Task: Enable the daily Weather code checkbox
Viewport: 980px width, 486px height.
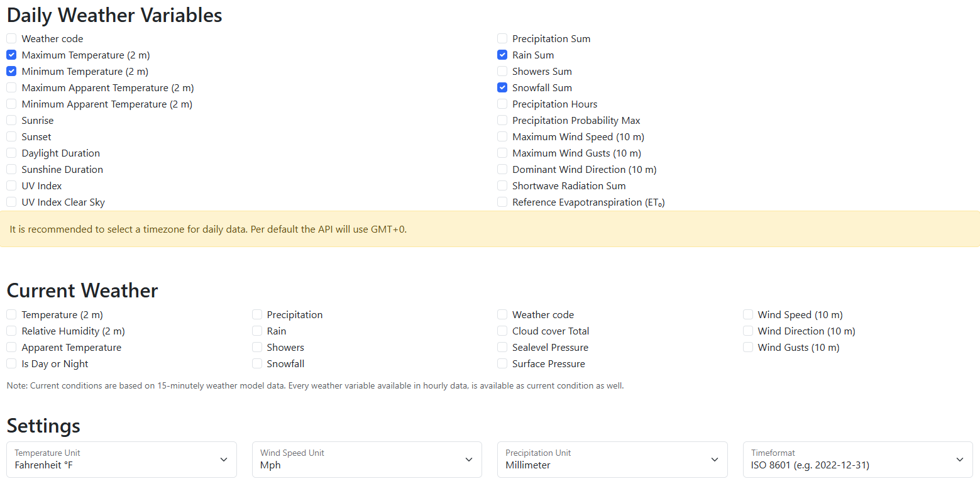Action: point(11,39)
